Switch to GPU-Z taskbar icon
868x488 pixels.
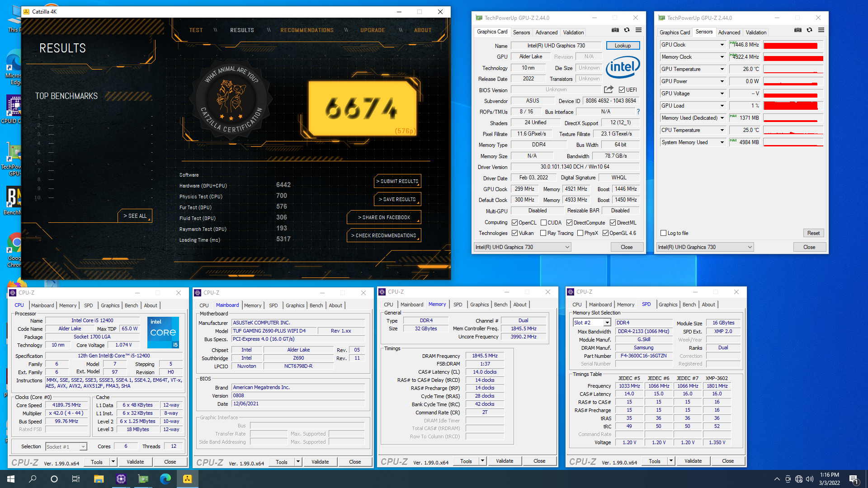[x=143, y=479]
